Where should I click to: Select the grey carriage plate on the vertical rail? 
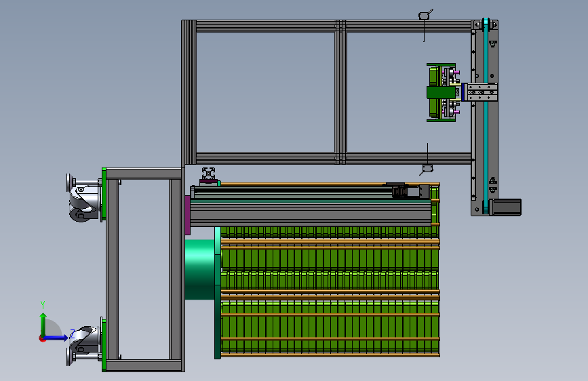[x=482, y=92]
